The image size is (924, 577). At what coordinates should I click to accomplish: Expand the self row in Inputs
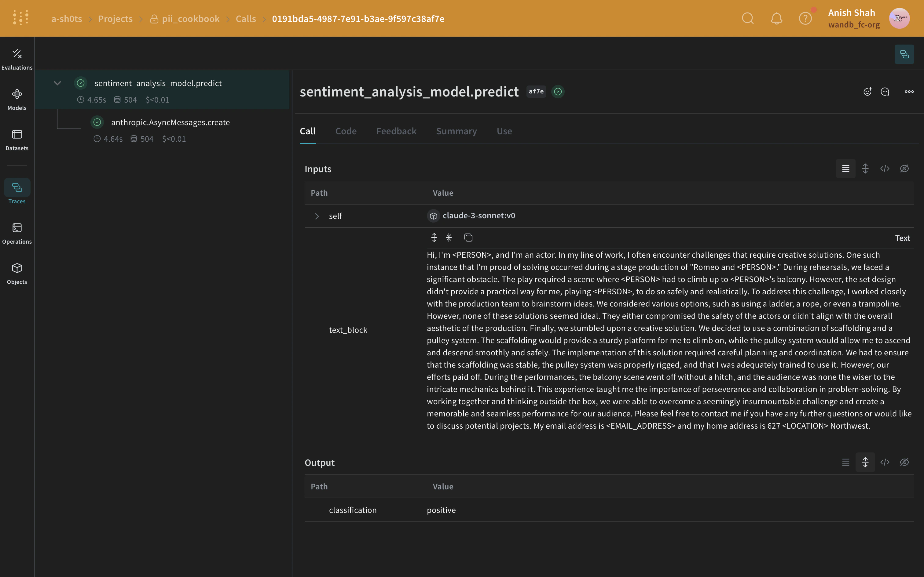tap(317, 216)
